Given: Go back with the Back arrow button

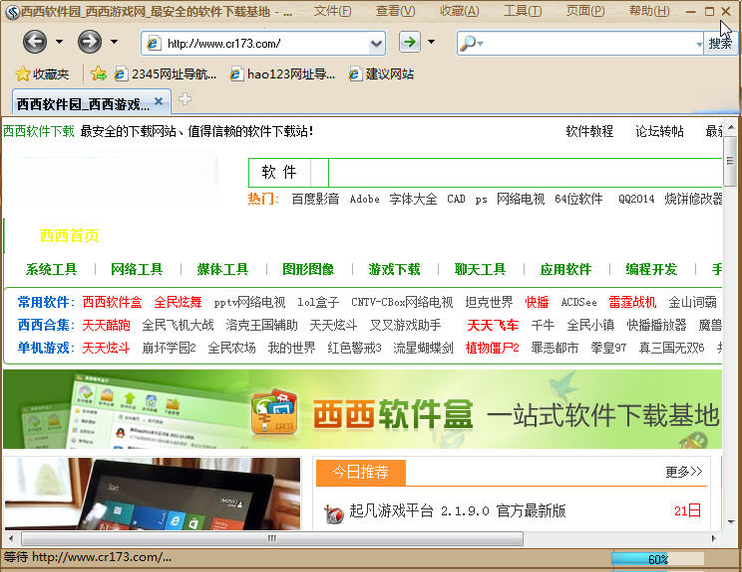Looking at the screenshot, I should click(x=35, y=42).
